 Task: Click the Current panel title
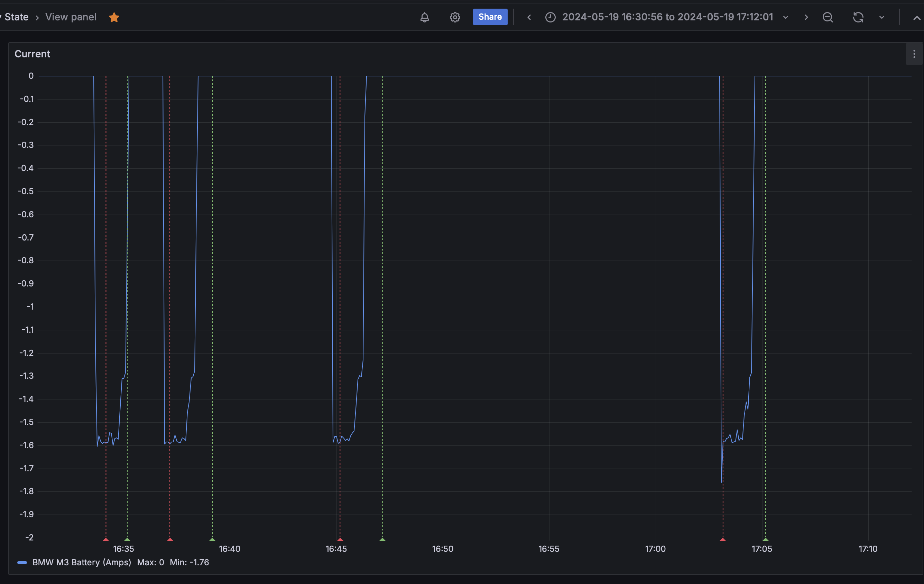[32, 54]
